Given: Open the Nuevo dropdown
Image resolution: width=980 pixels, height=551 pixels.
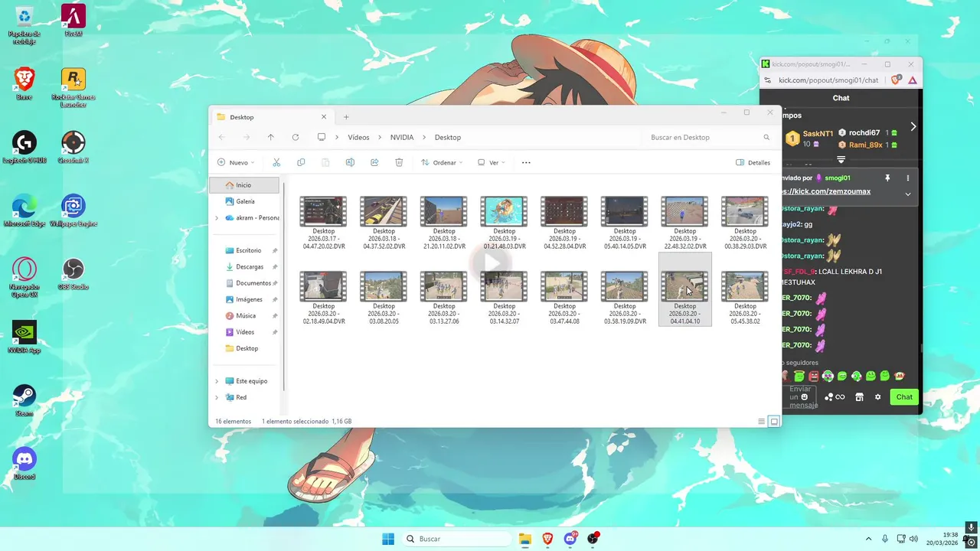Looking at the screenshot, I should click(236, 162).
